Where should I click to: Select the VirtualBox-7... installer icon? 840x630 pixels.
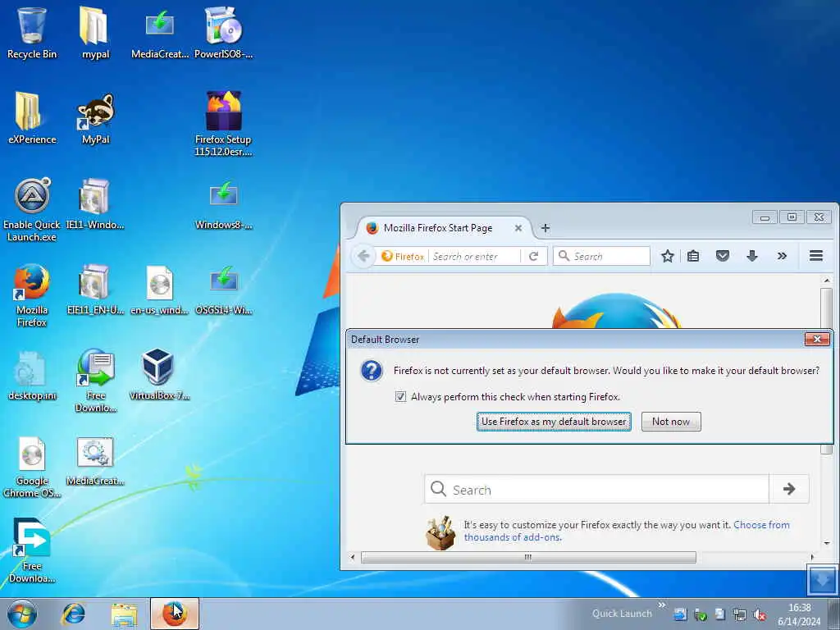click(x=159, y=375)
